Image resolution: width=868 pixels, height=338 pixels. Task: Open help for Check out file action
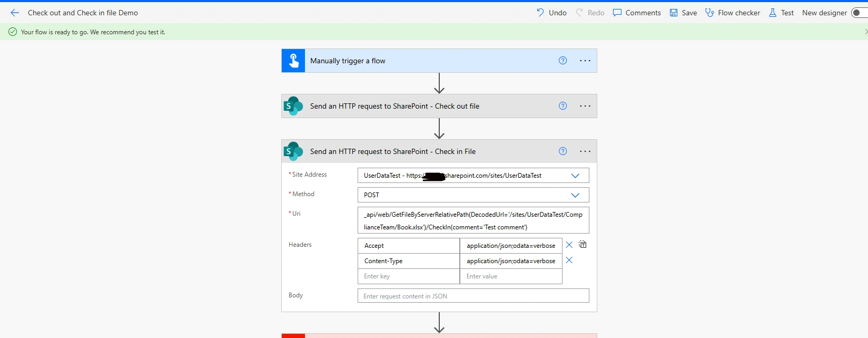pos(563,106)
